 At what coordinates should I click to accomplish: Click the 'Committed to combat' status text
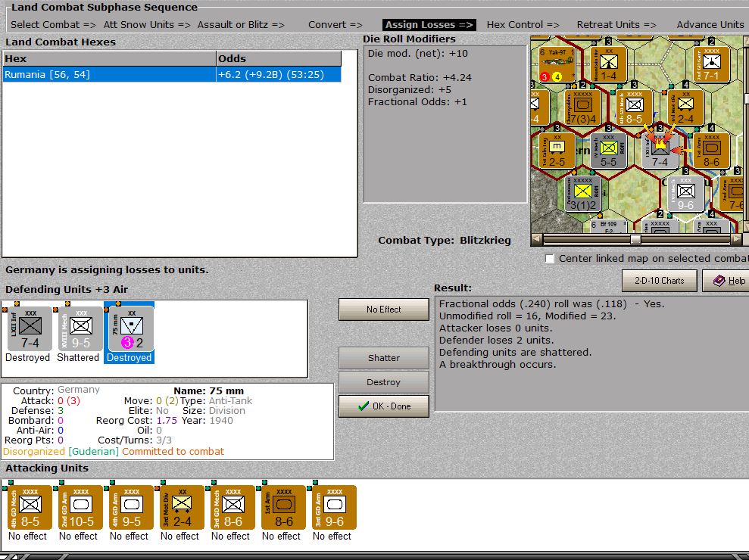[173, 452]
